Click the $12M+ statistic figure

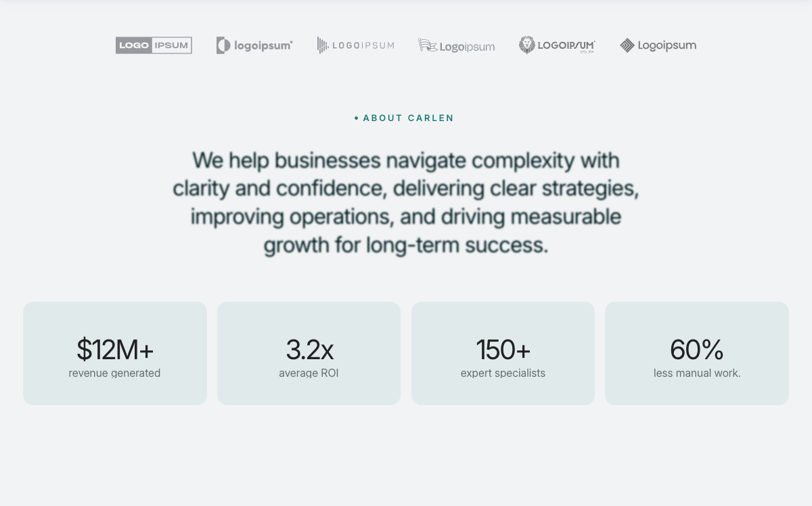tap(115, 350)
